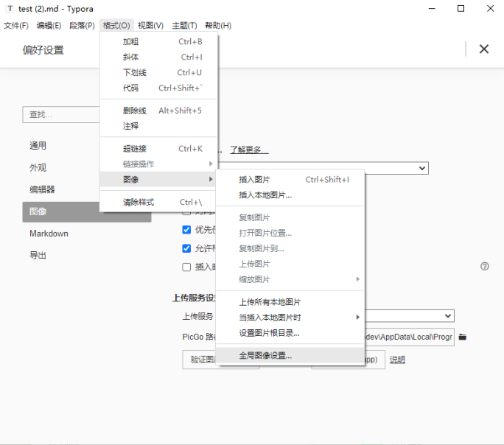This screenshot has height=445, width=504.
Task: Open the 编辑器 settings category
Action: (x=42, y=189)
